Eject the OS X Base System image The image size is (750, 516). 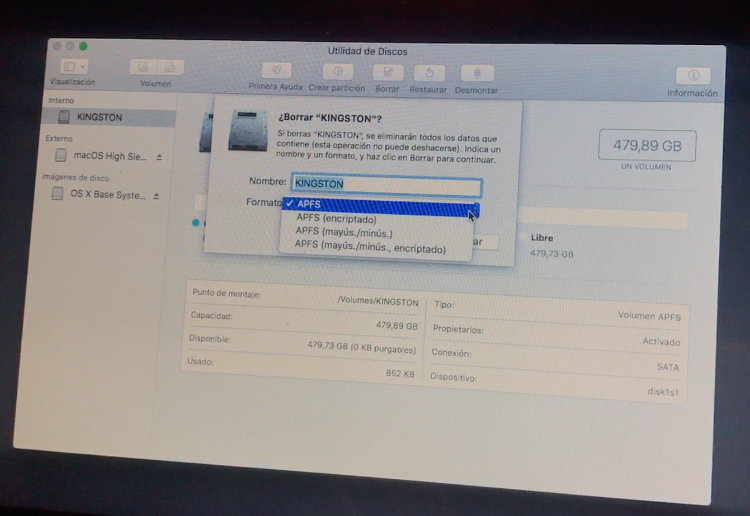tap(156, 196)
